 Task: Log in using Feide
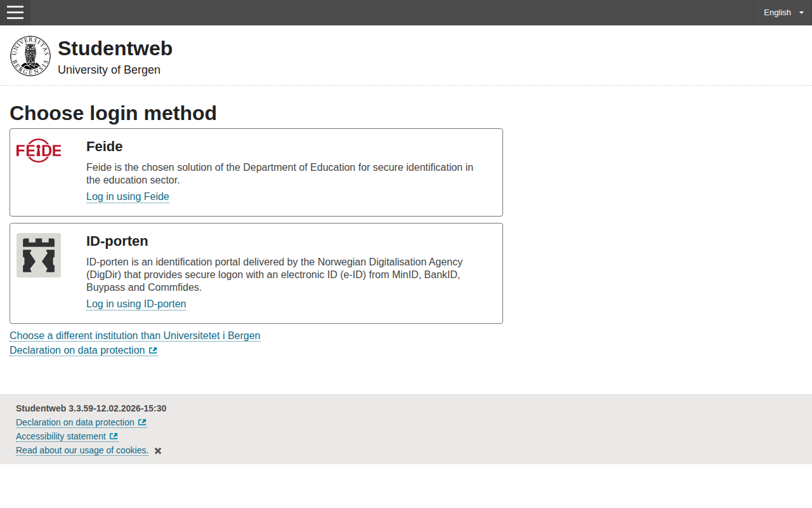point(128,197)
